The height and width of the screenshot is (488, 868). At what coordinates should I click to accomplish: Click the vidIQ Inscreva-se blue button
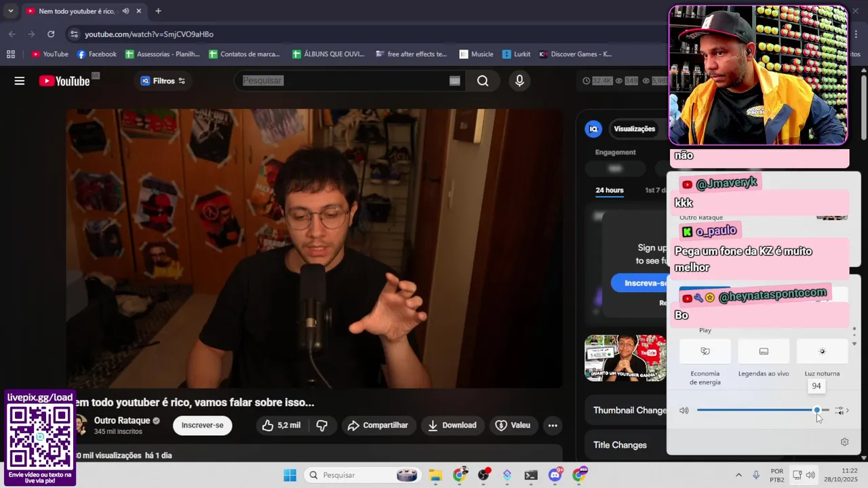coord(639,283)
